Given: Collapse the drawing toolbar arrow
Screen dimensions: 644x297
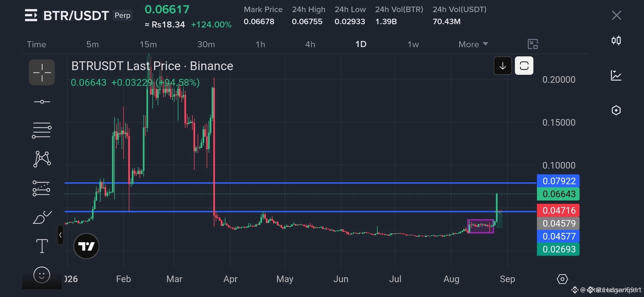Looking at the screenshot, I should tap(60, 235).
